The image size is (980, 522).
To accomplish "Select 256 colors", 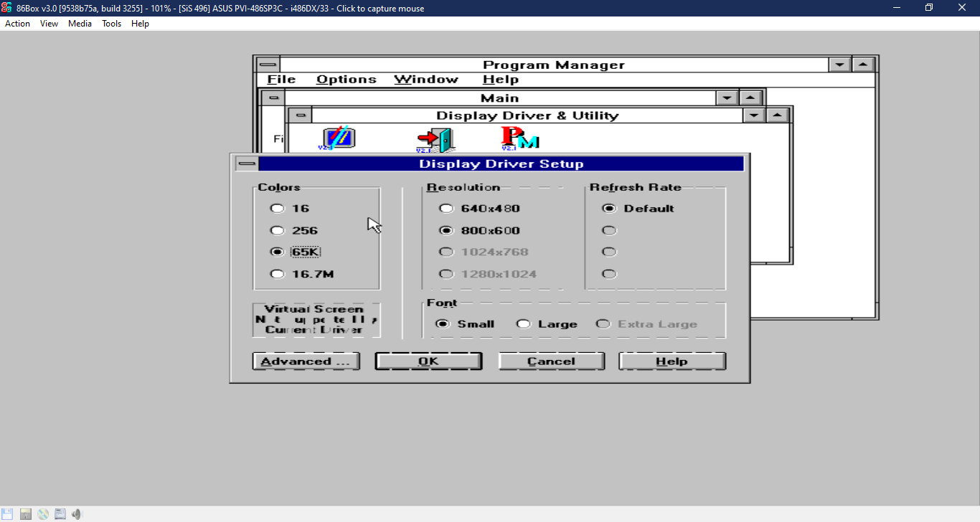I will click(x=276, y=230).
